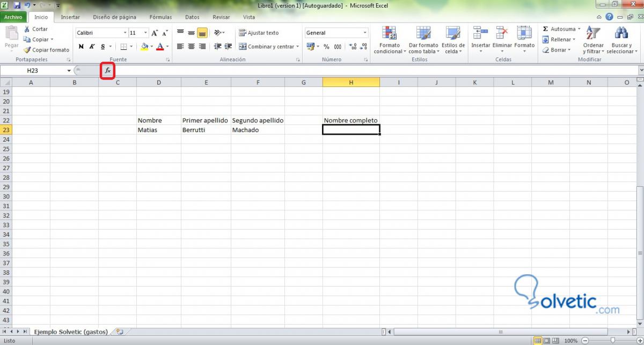Open Ordenar y filtrar
The image size is (644, 345).
pyautogui.click(x=593, y=40)
